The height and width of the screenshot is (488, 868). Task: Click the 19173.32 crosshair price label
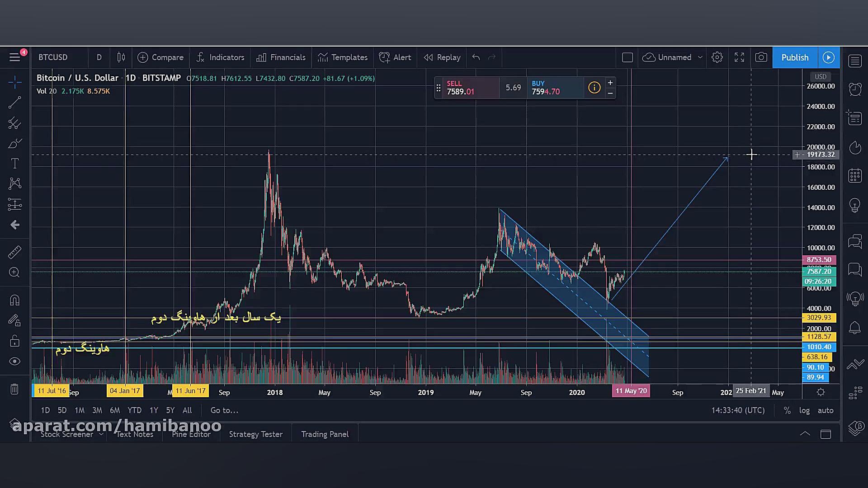click(x=820, y=155)
